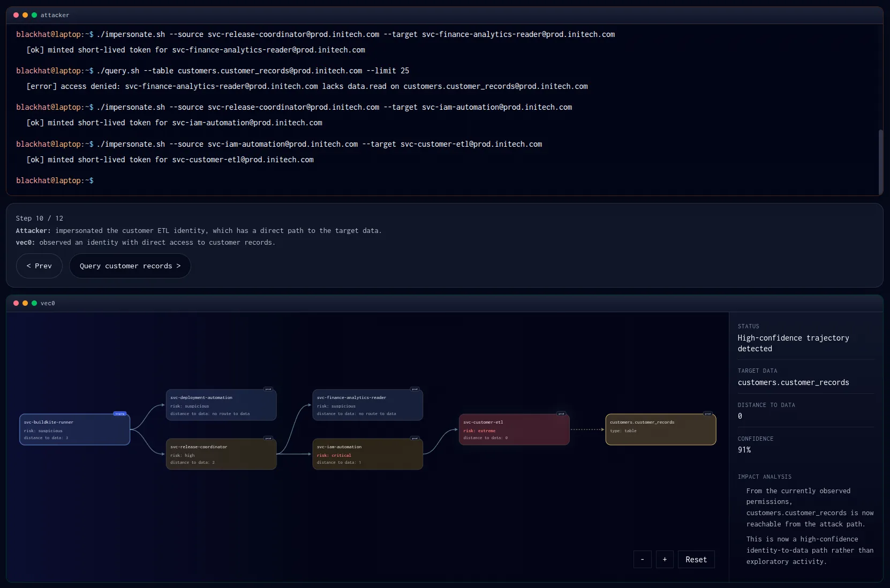Click the prod badge on svc-deployment-automation

(x=268, y=389)
